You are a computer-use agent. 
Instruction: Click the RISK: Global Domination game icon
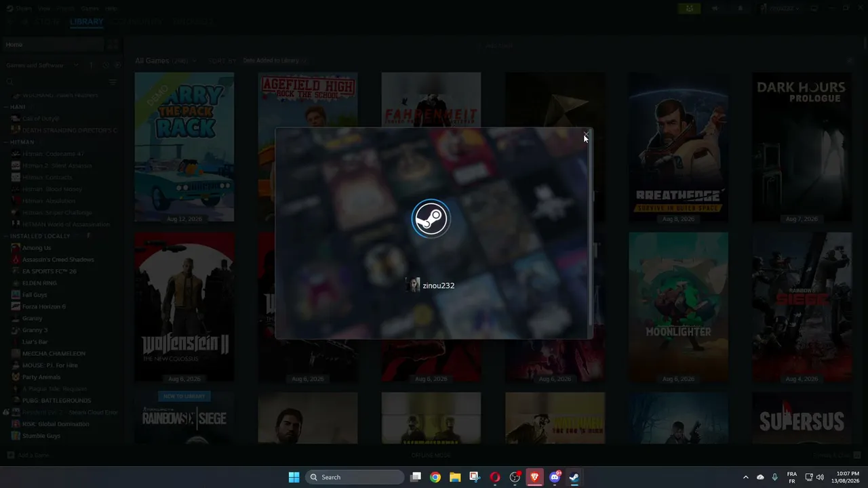(16, 424)
